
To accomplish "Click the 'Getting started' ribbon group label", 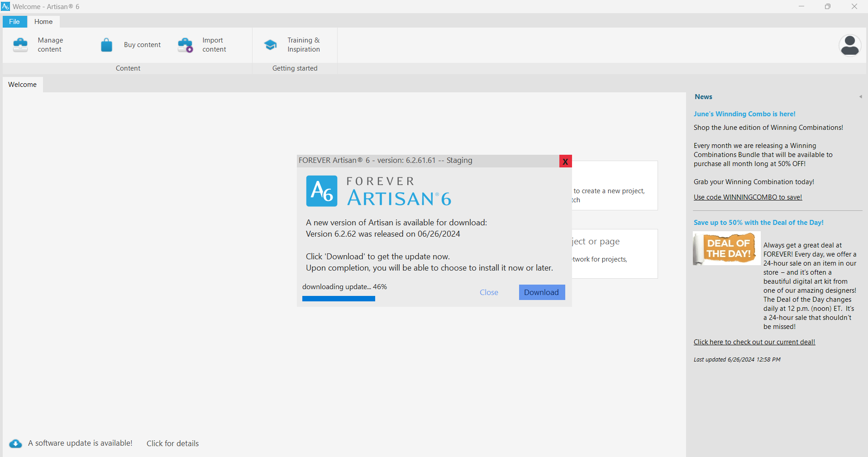I will (x=295, y=68).
